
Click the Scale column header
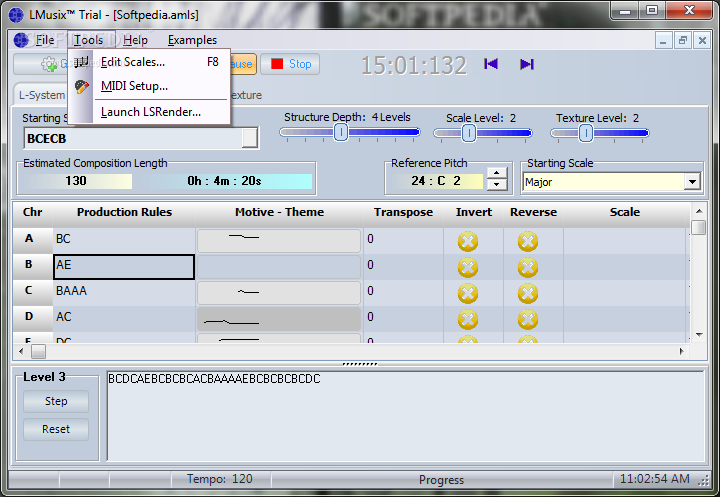[x=624, y=212]
